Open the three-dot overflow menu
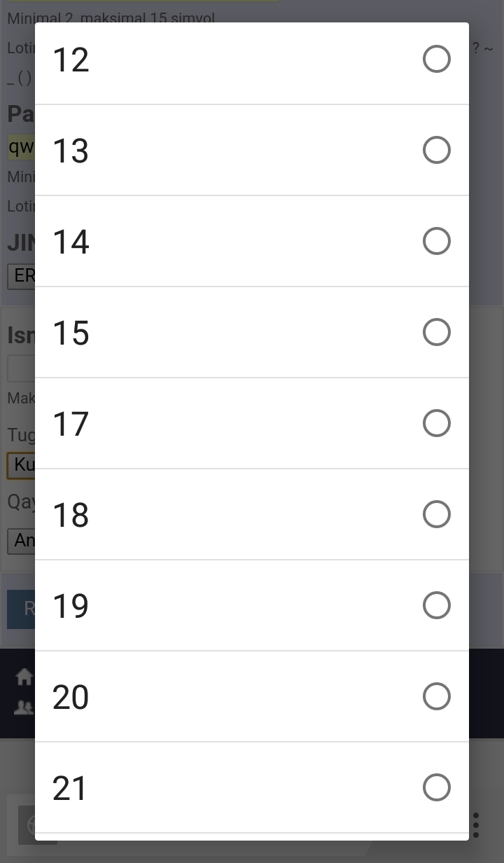504x863 pixels. coord(476,825)
